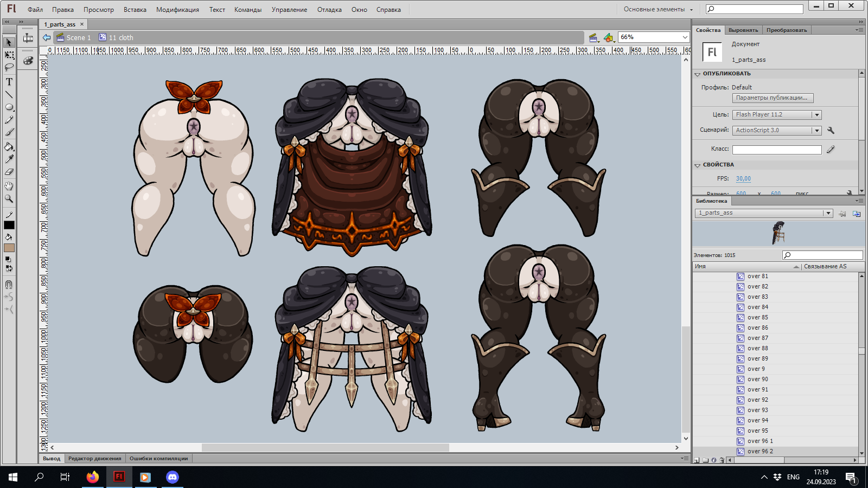Open the 1_parts_ass library document dropdown
868x488 pixels.
pyautogui.click(x=763, y=213)
